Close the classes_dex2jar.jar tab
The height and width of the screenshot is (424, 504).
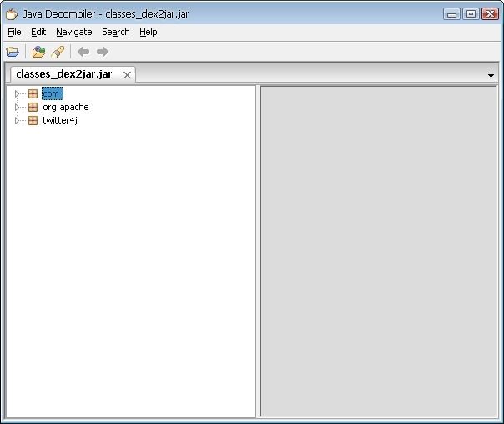[x=128, y=75]
